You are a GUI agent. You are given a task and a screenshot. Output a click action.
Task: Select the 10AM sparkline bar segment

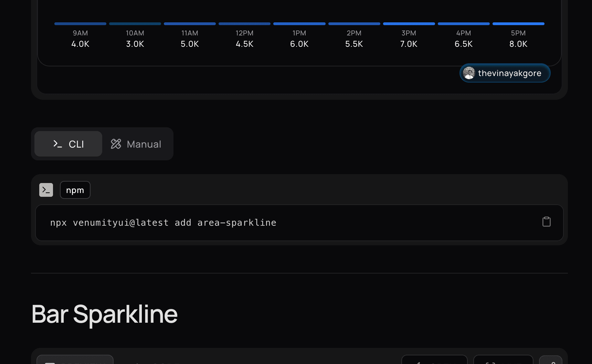click(135, 24)
